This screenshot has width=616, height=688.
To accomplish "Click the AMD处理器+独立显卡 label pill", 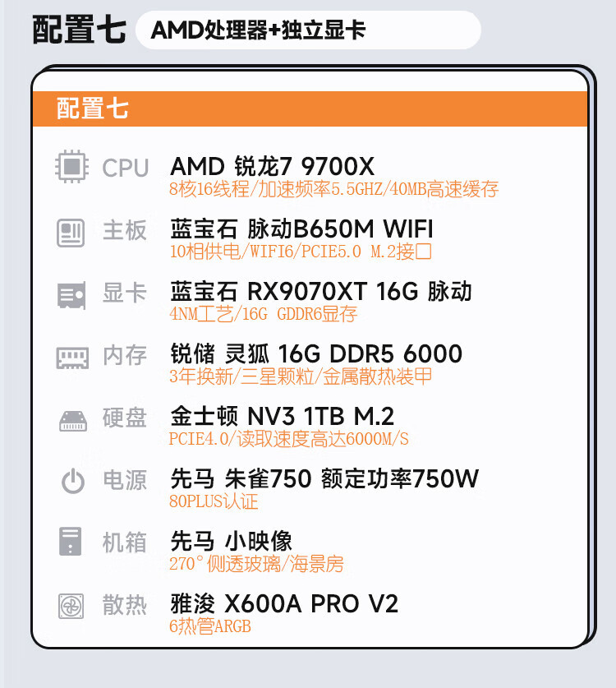I will point(258,31).
